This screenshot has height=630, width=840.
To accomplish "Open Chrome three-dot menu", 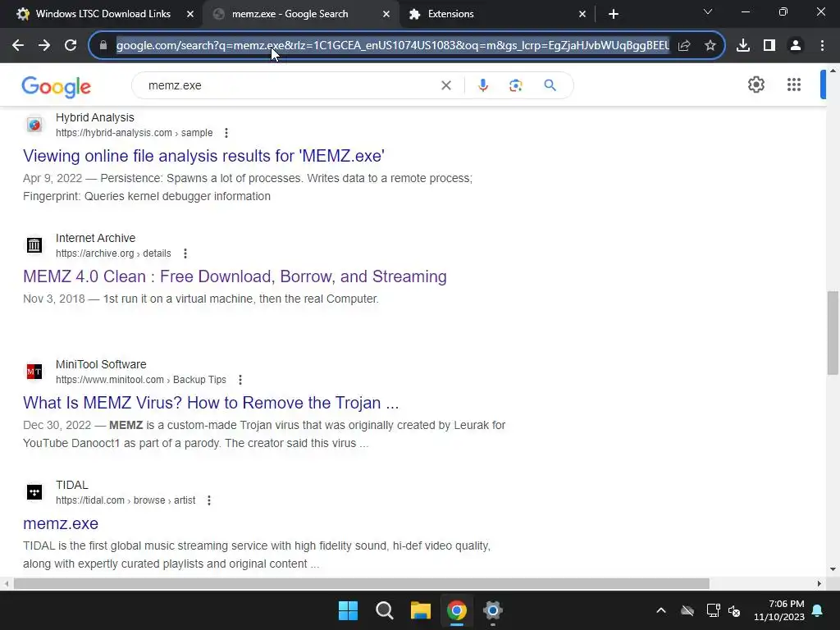I will pos(822,46).
